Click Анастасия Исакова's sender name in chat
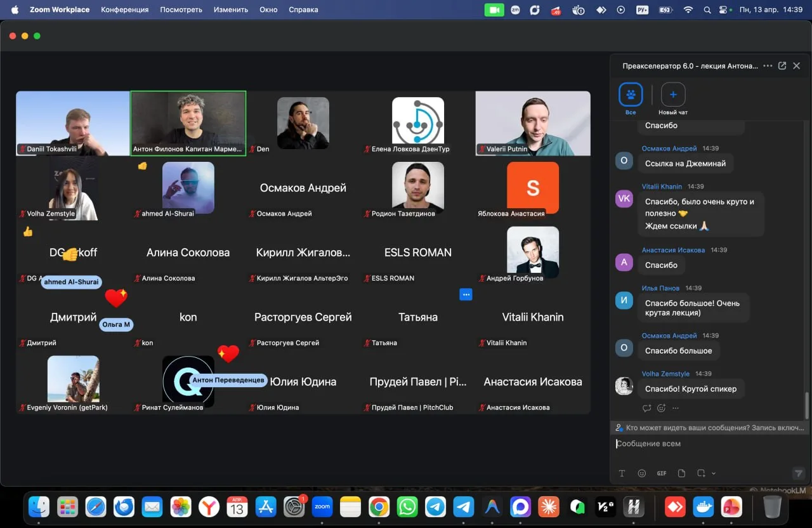Screen dimensions: 812x528 (673, 250)
